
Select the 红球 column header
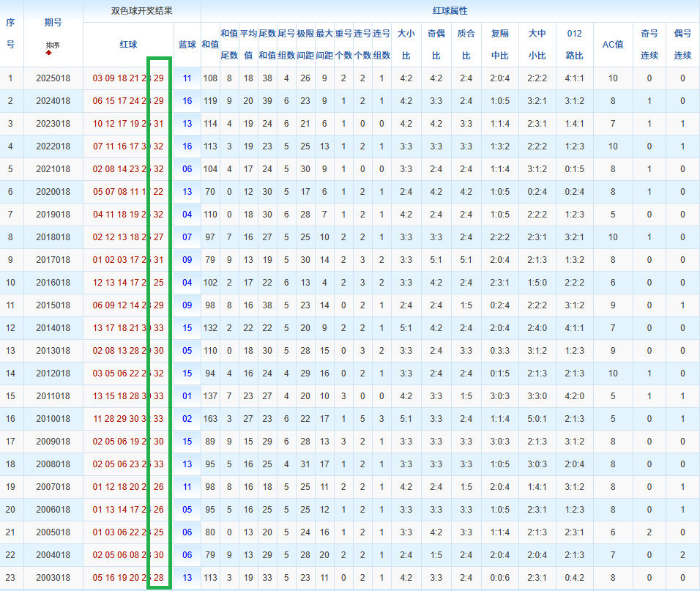tap(128, 45)
